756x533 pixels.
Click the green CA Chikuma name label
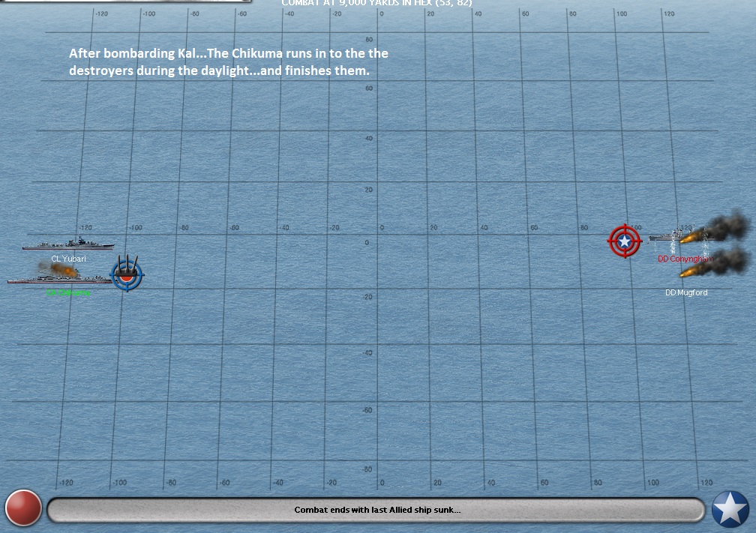point(68,292)
